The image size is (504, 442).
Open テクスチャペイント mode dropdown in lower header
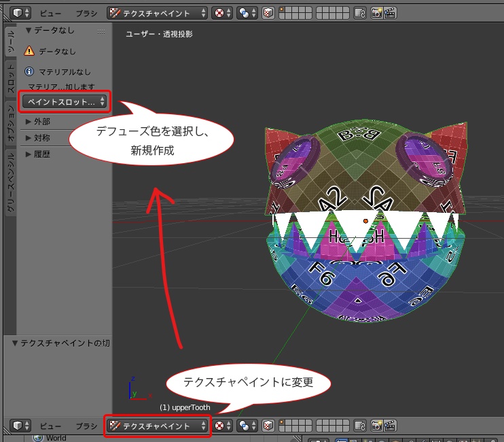tap(157, 426)
